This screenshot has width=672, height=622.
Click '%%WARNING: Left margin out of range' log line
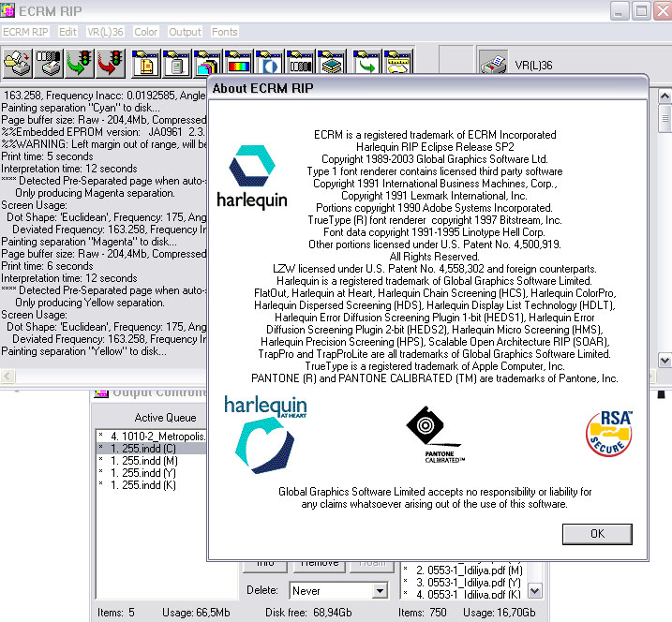coord(103,144)
